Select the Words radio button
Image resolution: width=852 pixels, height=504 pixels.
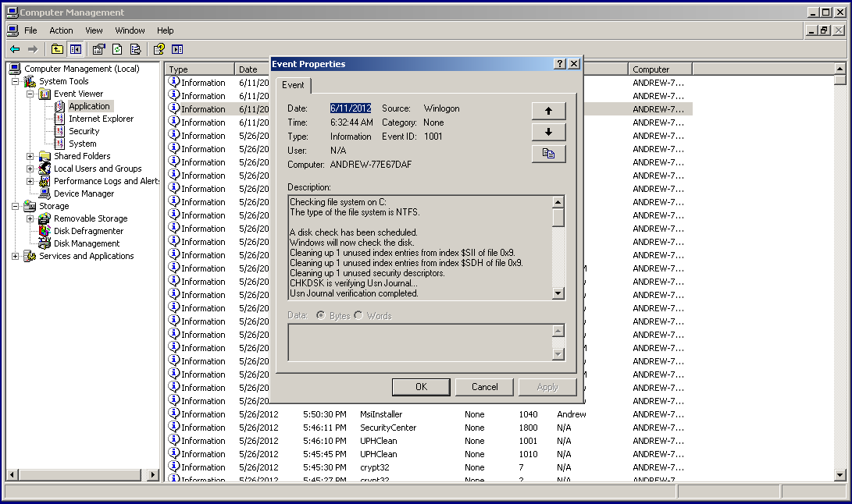(358, 315)
